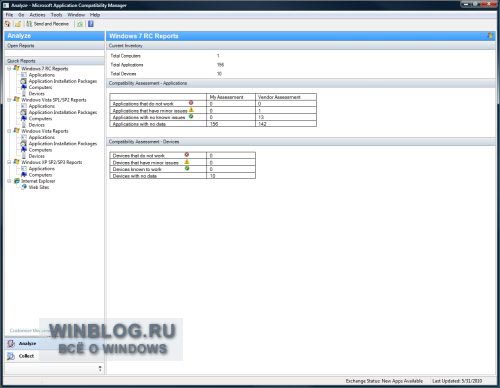Screen dimensions: 500x388
Task: Collapse the Windows Vista SP1/SP2 Reports node
Action: 9,100
